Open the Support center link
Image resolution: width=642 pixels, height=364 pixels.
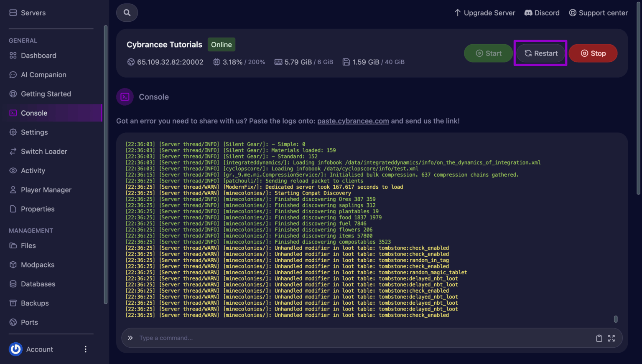[x=599, y=13]
